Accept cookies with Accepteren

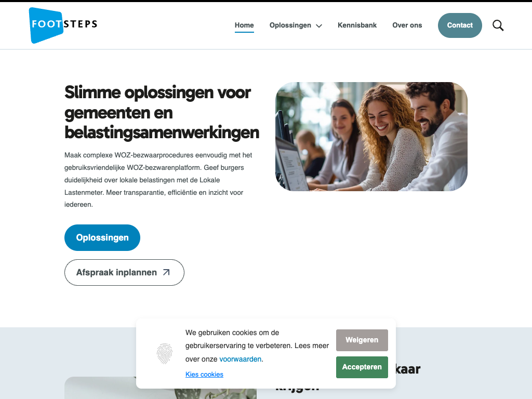[362, 367]
